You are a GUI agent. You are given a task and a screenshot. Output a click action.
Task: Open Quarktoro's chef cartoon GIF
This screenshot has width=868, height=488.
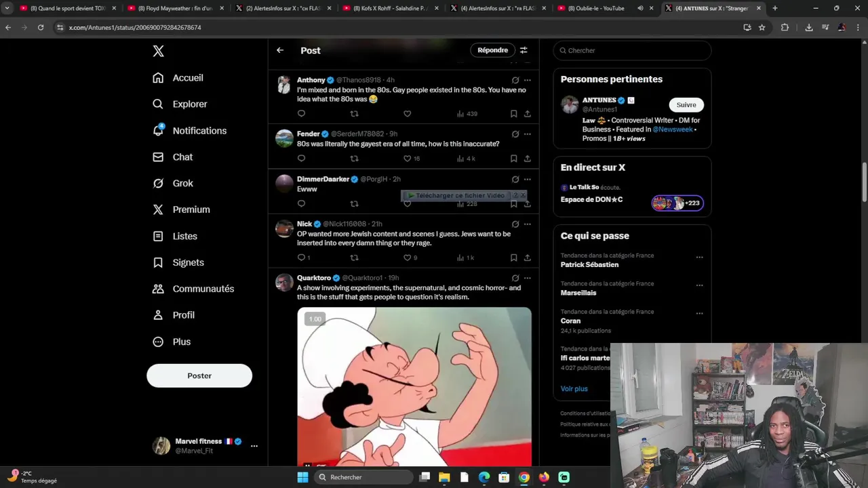[414, 386]
